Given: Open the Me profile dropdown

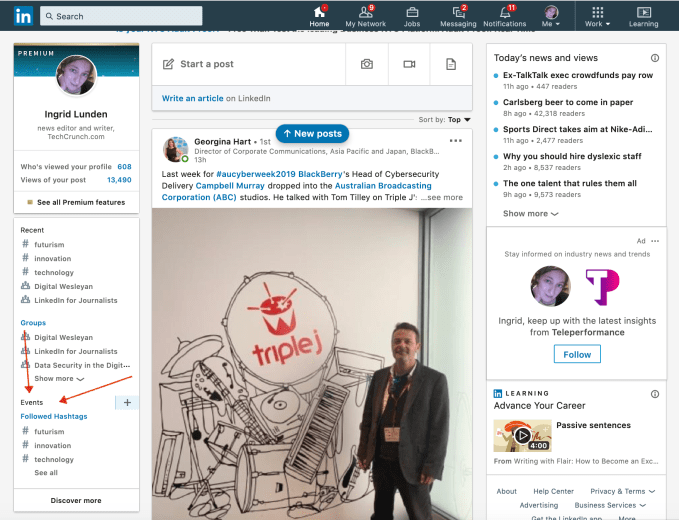Looking at the screenshot, I should point(551,16).
